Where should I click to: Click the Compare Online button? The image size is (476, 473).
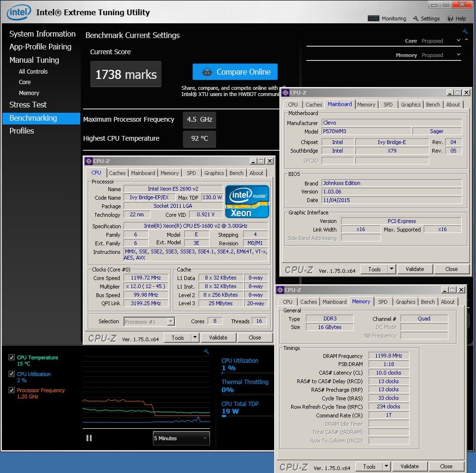(235, 72)
